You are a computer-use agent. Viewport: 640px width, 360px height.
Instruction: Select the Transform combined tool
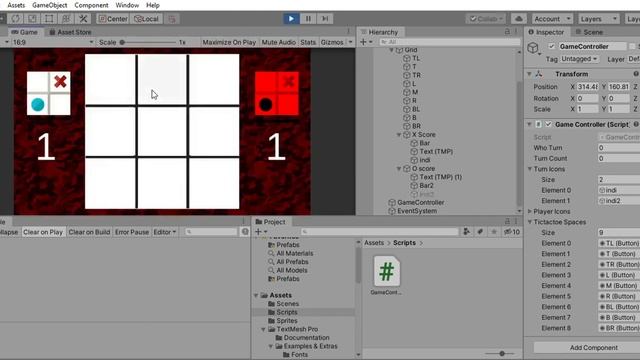tap(66, 19)
